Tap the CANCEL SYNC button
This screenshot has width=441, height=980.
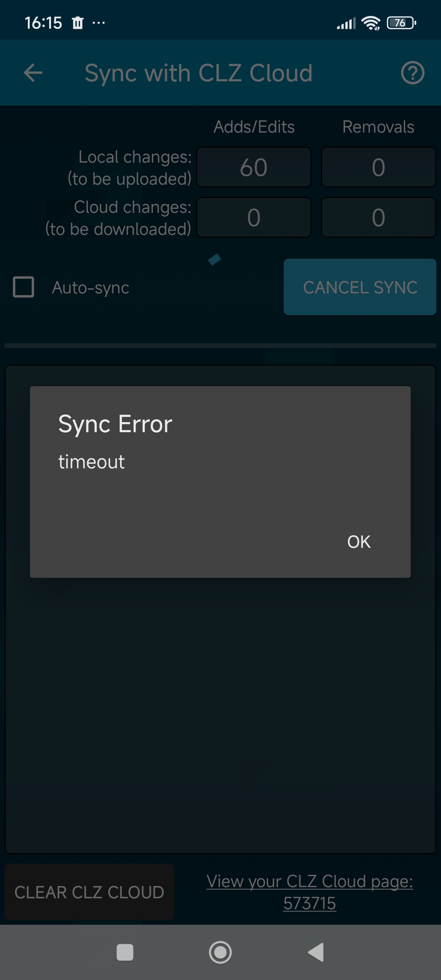[x=360, y=287]
